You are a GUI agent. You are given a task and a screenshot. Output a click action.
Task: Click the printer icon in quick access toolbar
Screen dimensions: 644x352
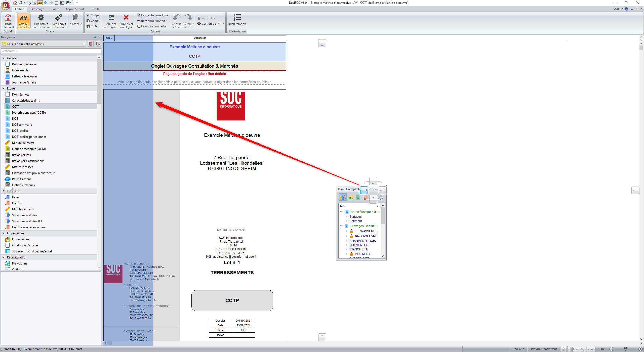pos(21,3)
